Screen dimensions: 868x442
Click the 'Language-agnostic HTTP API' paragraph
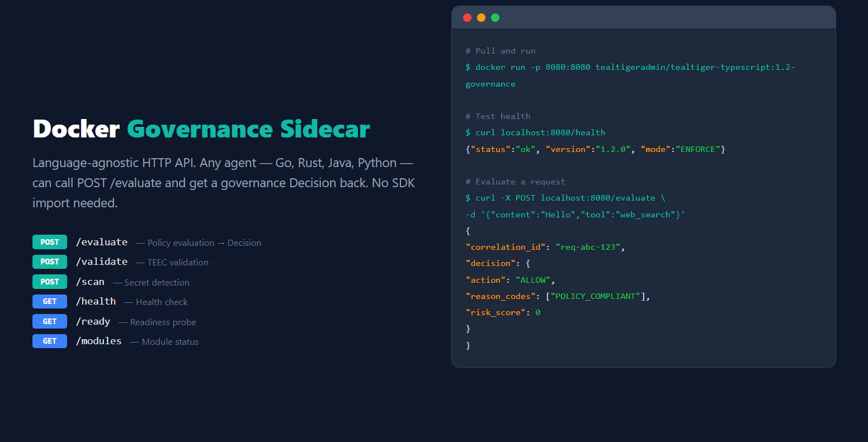[x=224, y=183]
